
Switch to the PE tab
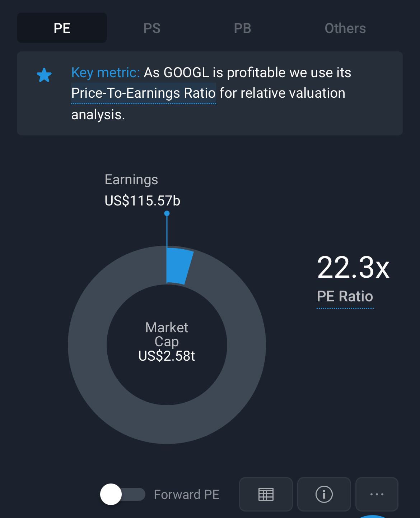[62, 28]
